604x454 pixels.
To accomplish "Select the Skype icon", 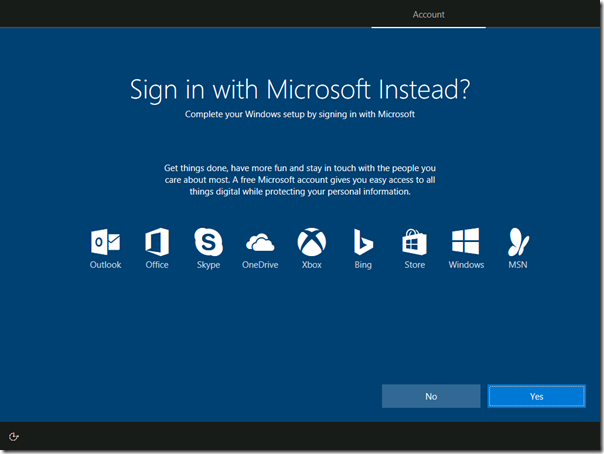I will pos(208,242).
